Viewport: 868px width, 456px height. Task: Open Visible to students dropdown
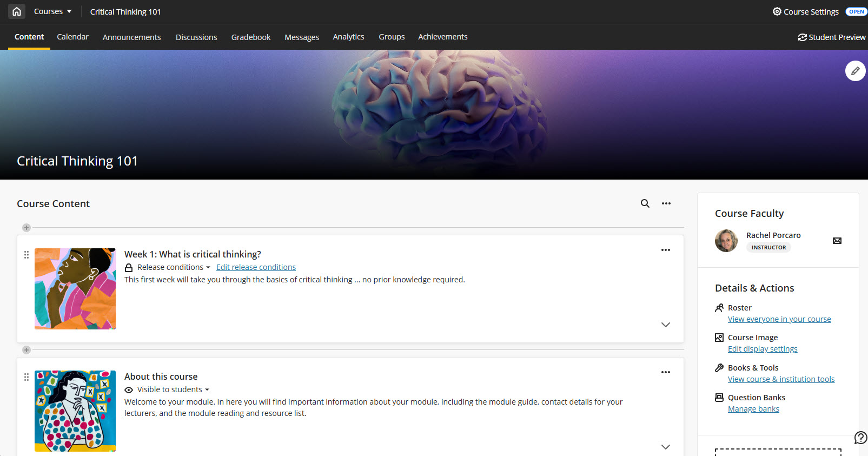click(173, 389)
